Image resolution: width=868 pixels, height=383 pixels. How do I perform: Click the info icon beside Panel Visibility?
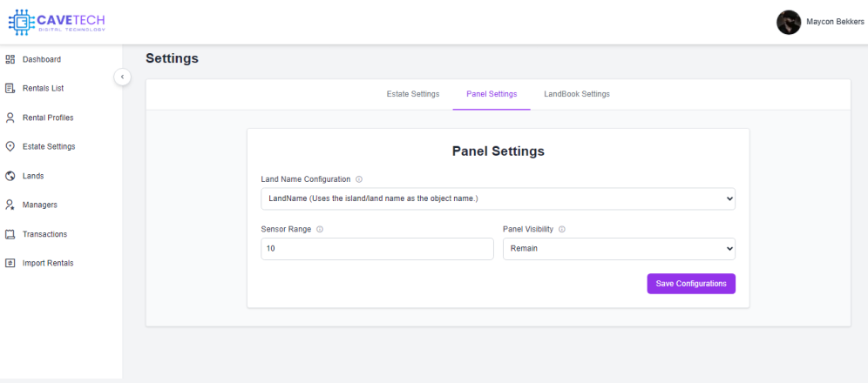pyautogui.click(x=562, y=229)
